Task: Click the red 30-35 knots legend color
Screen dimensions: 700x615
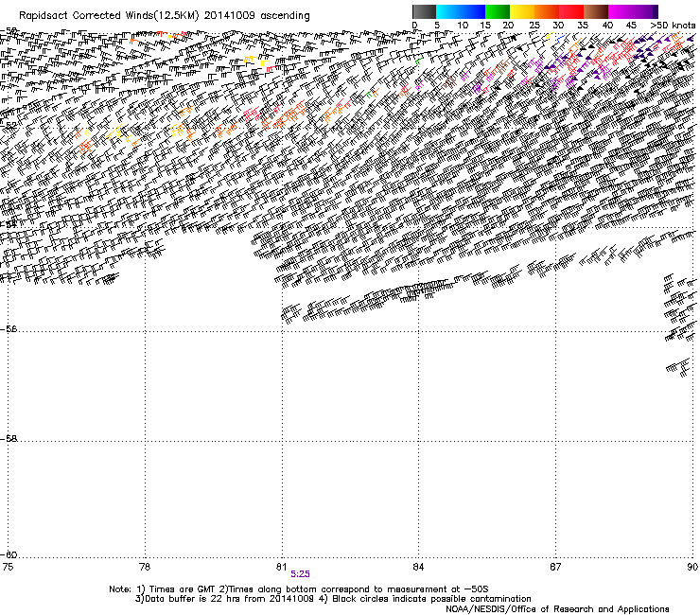Action: 571,11
